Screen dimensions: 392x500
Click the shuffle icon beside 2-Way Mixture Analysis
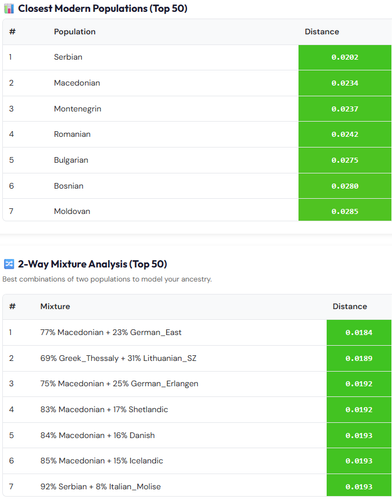pos(9,264)
